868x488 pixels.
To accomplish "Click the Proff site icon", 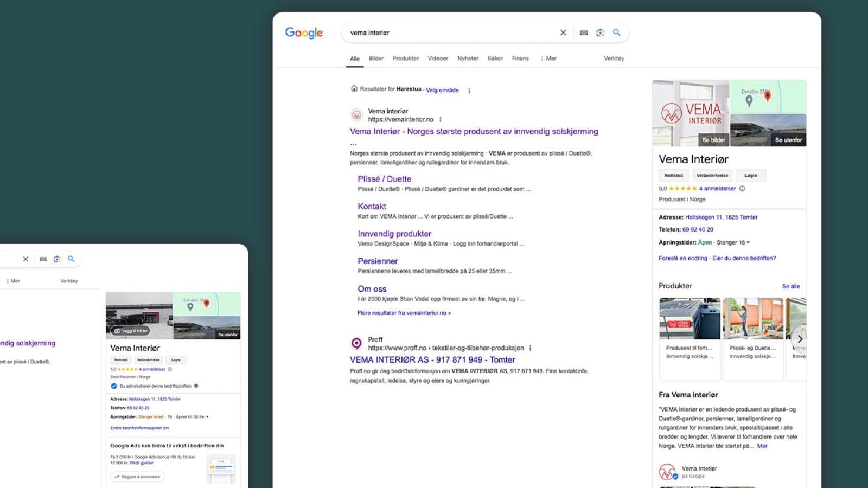I will pyautogui.click(x=356, y=343).
